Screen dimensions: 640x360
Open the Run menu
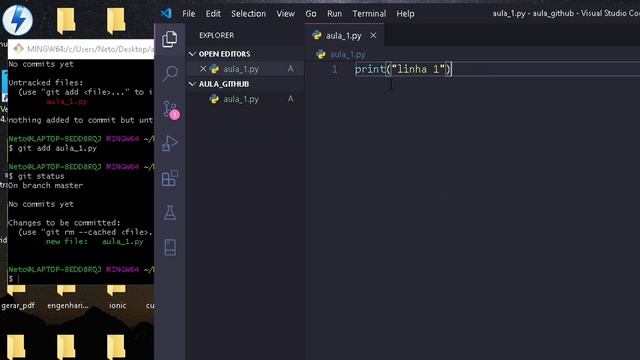334,13
